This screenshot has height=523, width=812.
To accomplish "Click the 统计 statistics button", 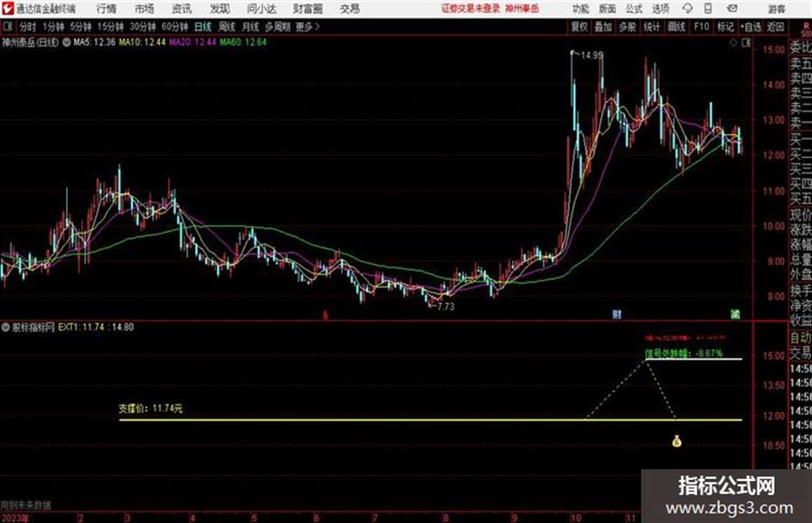I will 651,27.
